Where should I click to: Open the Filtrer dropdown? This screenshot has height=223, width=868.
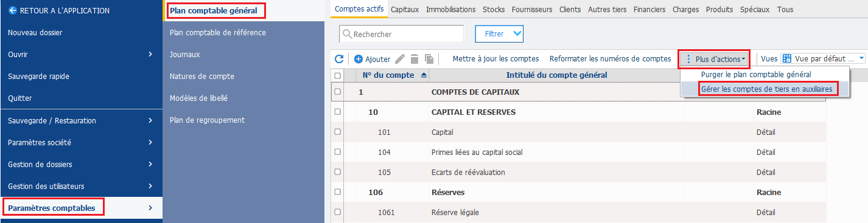pos(499,34)
